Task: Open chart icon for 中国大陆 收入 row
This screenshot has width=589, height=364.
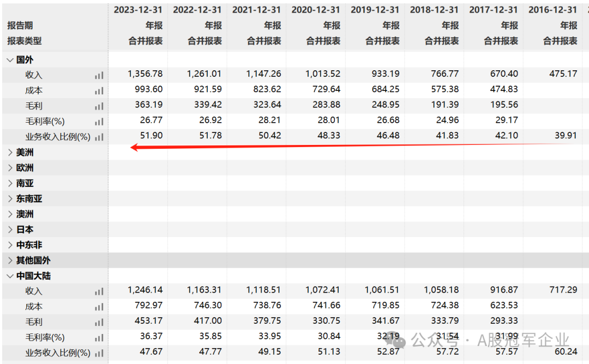Action: [99, 292]
